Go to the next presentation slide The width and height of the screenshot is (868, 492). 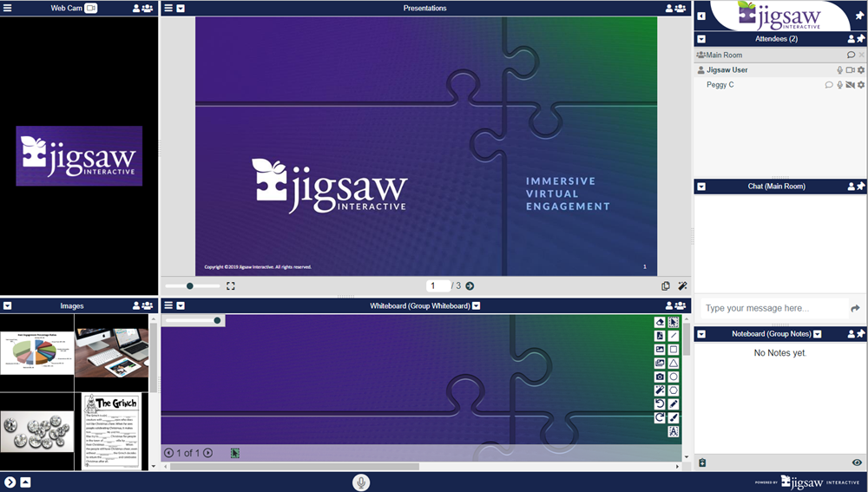[x=470, y=285]
